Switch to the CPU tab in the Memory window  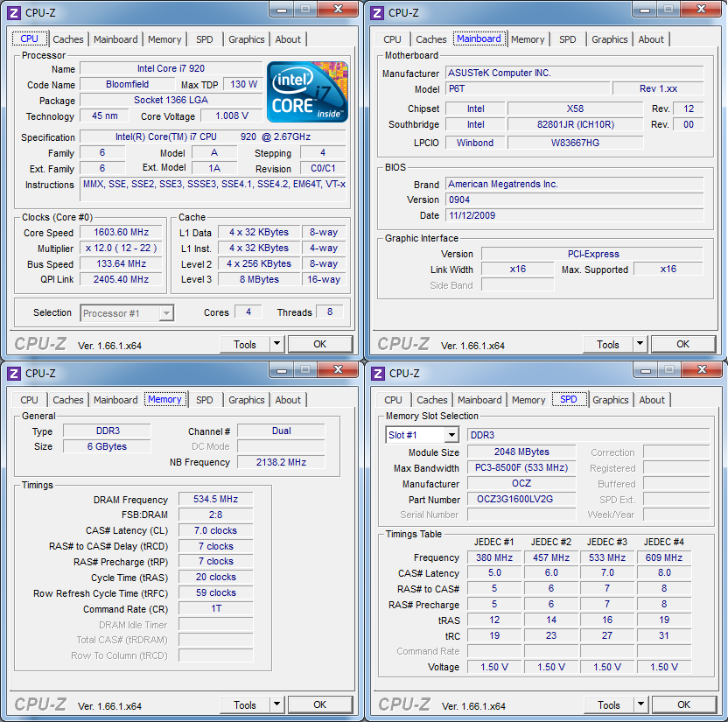(29, 400)
